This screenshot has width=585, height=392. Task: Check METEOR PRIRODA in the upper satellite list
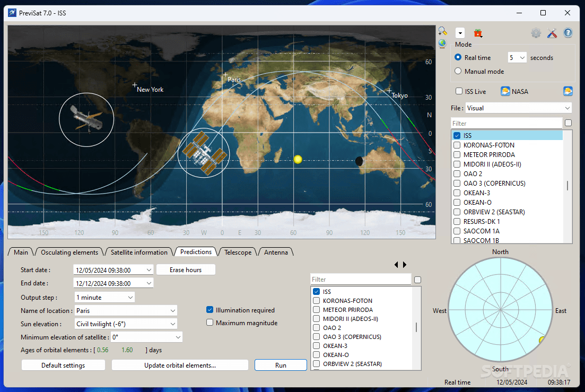pyautogui.click(x=457, y=154)
